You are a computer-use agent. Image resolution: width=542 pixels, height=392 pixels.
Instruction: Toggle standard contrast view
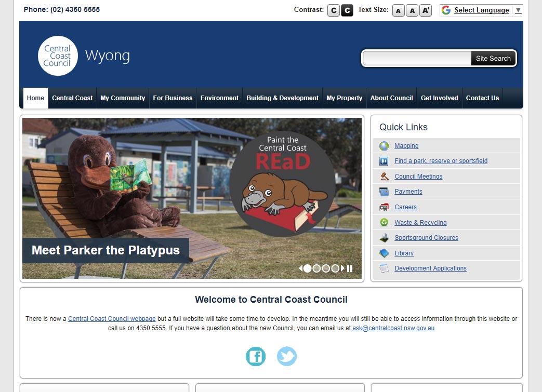pos(333,10)
